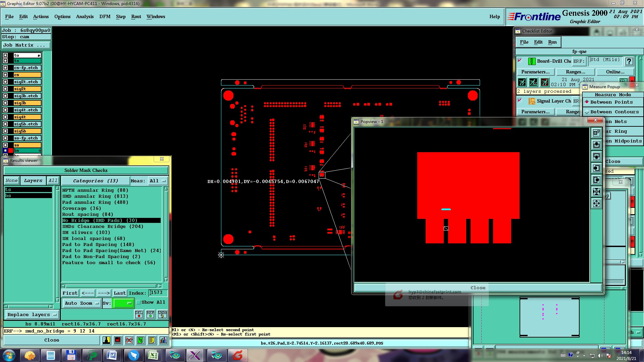Open the Auto Zoom dropdown
The width and height of the screenshot is (644, 362).
click(82, 303)
